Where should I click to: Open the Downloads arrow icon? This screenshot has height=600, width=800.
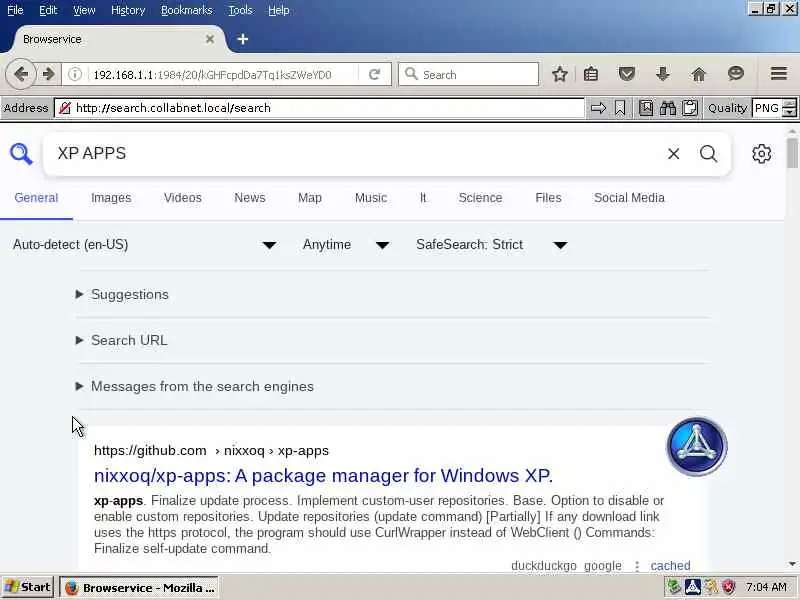662,74
